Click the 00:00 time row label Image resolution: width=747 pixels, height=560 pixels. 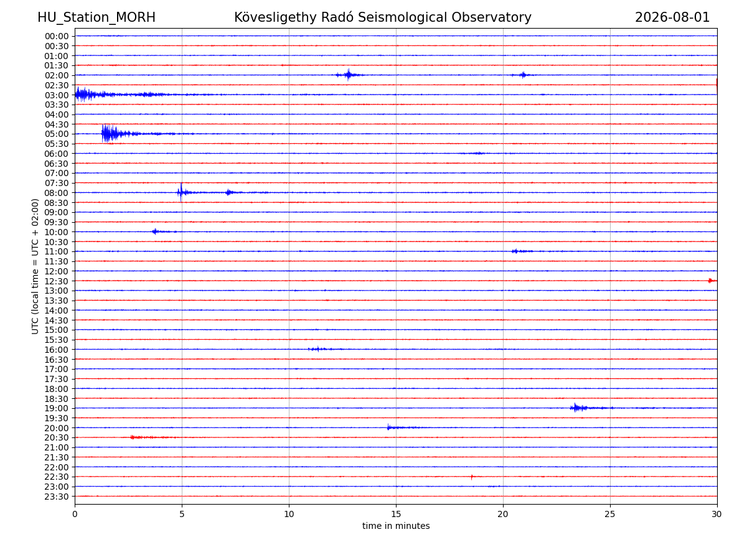pos(57,36)
